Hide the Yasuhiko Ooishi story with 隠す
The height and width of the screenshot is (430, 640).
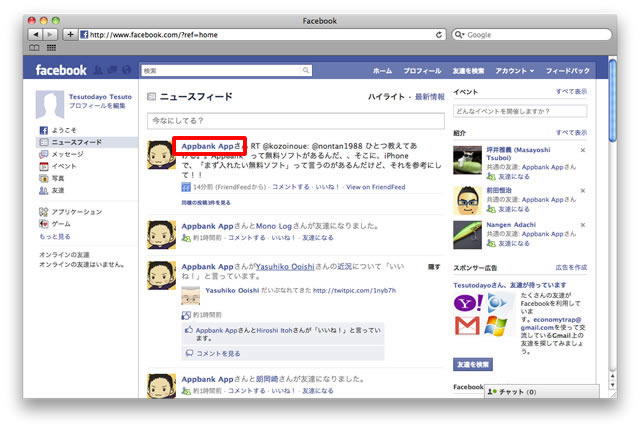tap(433, 267)
